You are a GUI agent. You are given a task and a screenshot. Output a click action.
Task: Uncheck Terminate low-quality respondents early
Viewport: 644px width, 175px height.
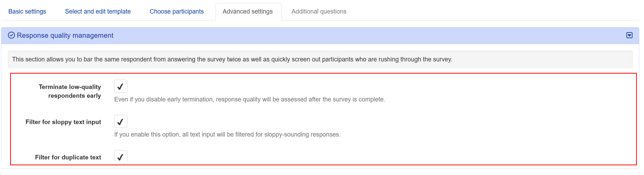point(121,86)
